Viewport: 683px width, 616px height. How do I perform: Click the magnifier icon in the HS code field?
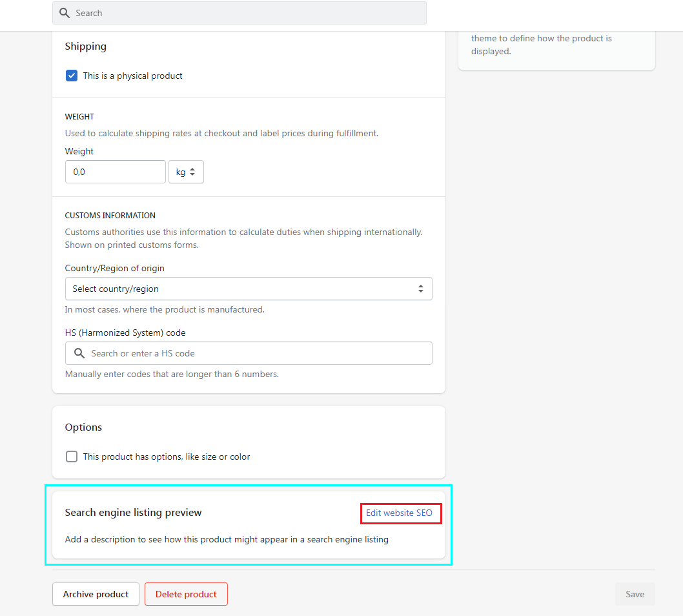[x=79, y=353]
